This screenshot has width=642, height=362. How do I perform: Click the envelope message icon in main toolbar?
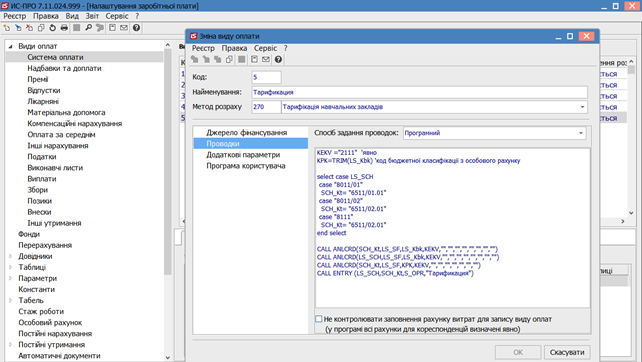(124, 28)
